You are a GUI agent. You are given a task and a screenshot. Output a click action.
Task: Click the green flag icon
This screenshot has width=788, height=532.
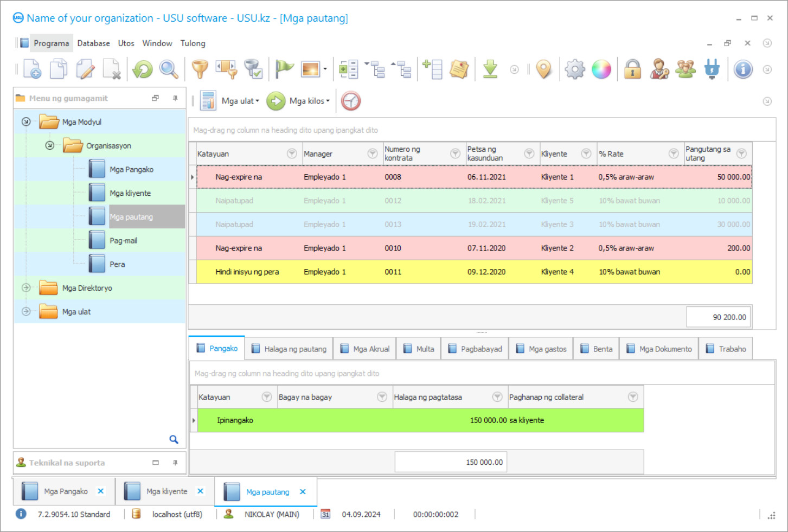click(x=284, y=69)
